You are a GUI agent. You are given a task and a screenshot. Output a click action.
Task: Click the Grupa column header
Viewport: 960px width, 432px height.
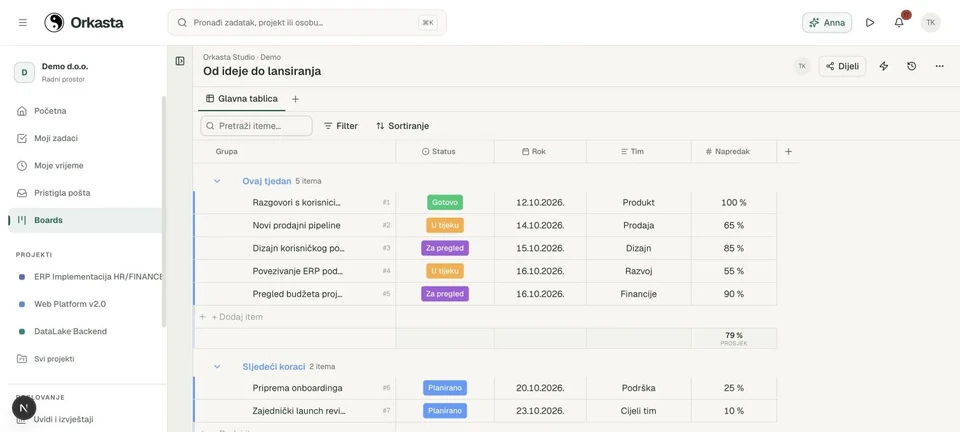pos(294,152)
